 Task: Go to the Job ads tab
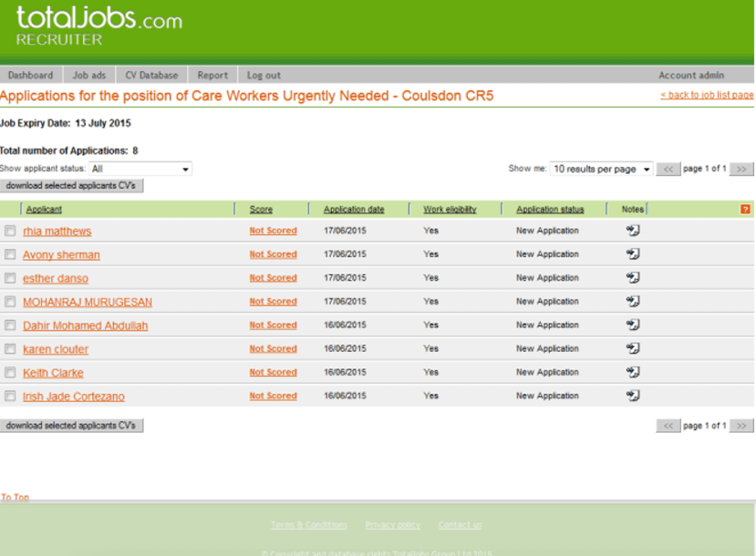(88, 76)
